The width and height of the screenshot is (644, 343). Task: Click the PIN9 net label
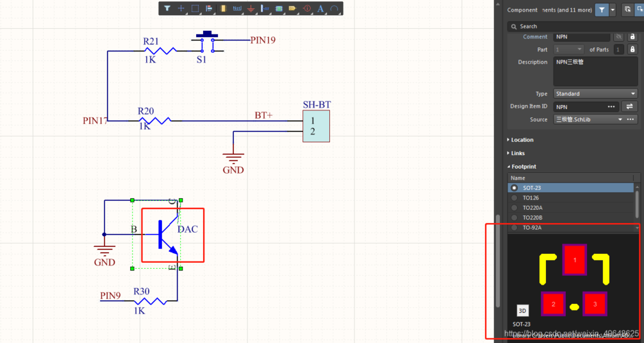pos(110,296)
